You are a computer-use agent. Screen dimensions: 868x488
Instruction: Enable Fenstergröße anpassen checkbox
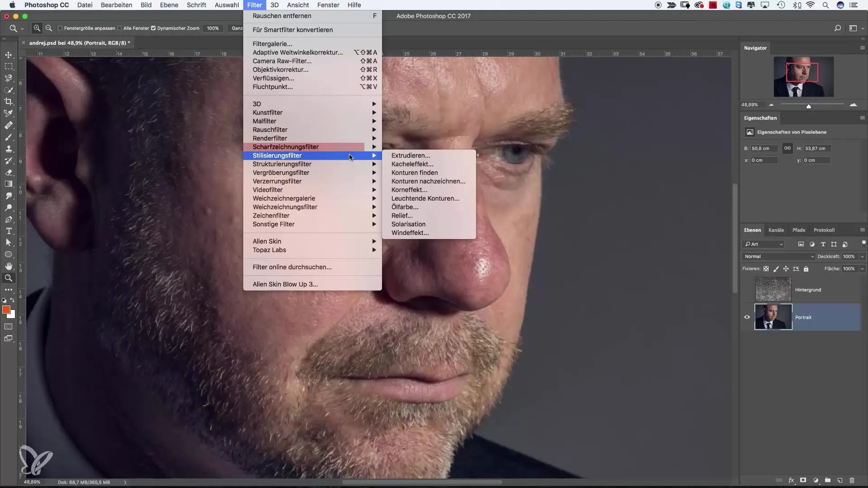(x=60, y=28)
